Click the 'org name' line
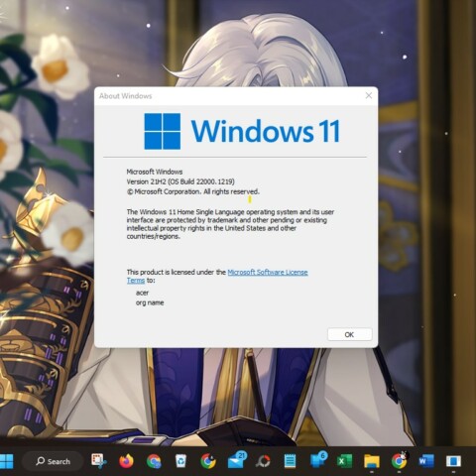Viewport: 476px width, 476px height. [x=150, y=302]
